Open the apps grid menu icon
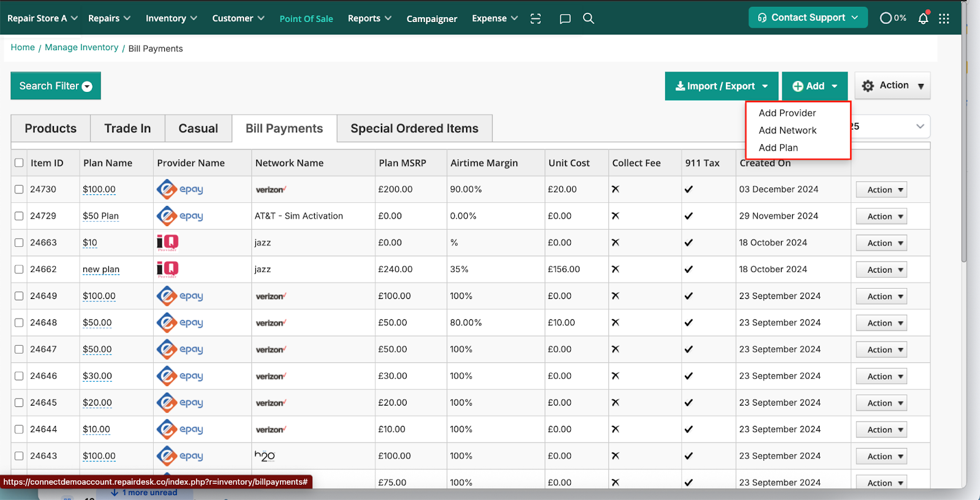The image size is (980, 500). [944, 18]
